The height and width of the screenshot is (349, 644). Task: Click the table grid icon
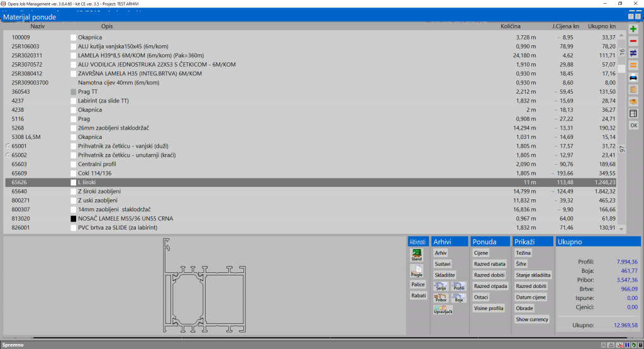[633, 113]
